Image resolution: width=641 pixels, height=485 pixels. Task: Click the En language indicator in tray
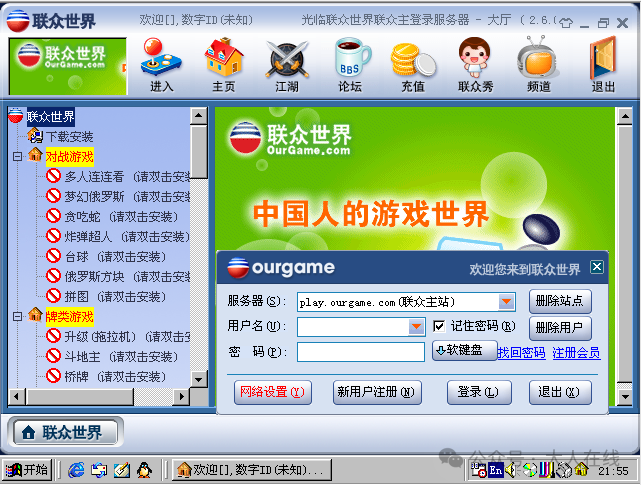pyautogui.click(x=495, y=471)
